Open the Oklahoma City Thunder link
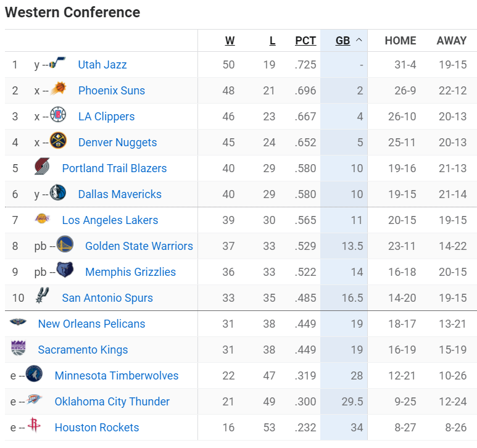477x448 pixels. (112, 402)
